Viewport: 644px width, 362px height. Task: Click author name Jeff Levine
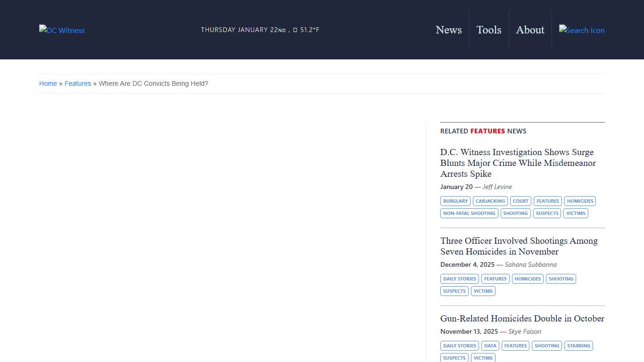pyautogui.click(x=497, y=187)
